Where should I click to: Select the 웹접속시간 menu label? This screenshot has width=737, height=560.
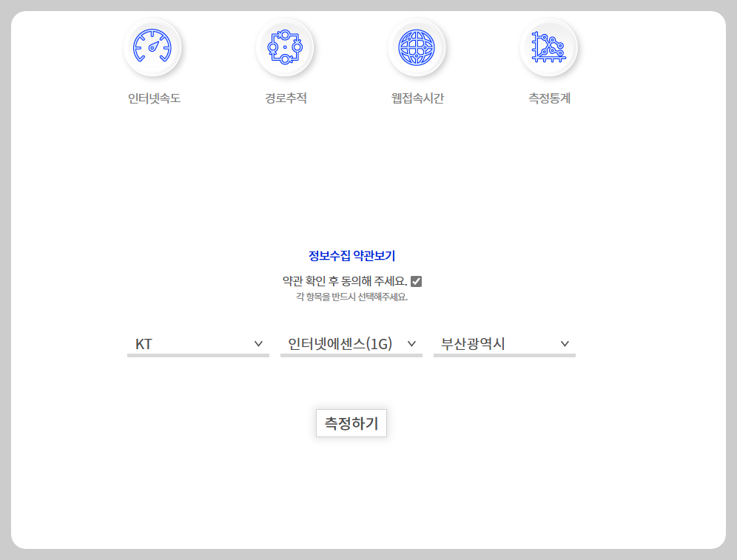[x=417, y=98]
